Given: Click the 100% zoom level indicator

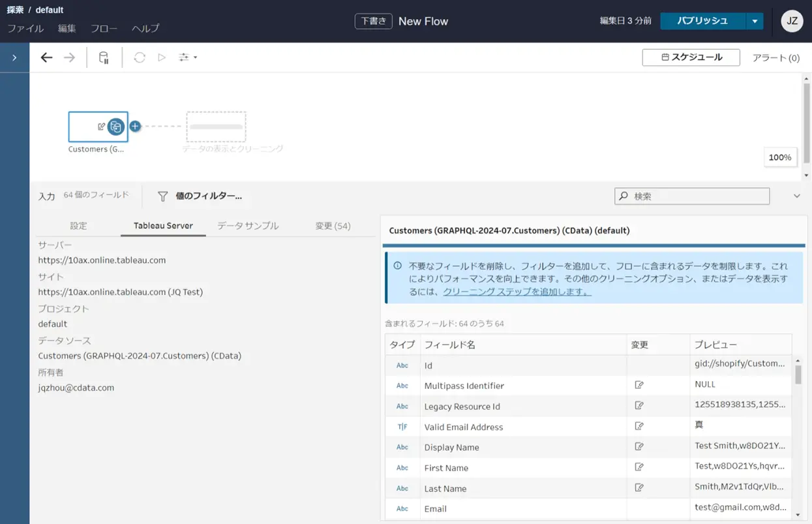Looking at the screenshot, I should click(780, 157).
